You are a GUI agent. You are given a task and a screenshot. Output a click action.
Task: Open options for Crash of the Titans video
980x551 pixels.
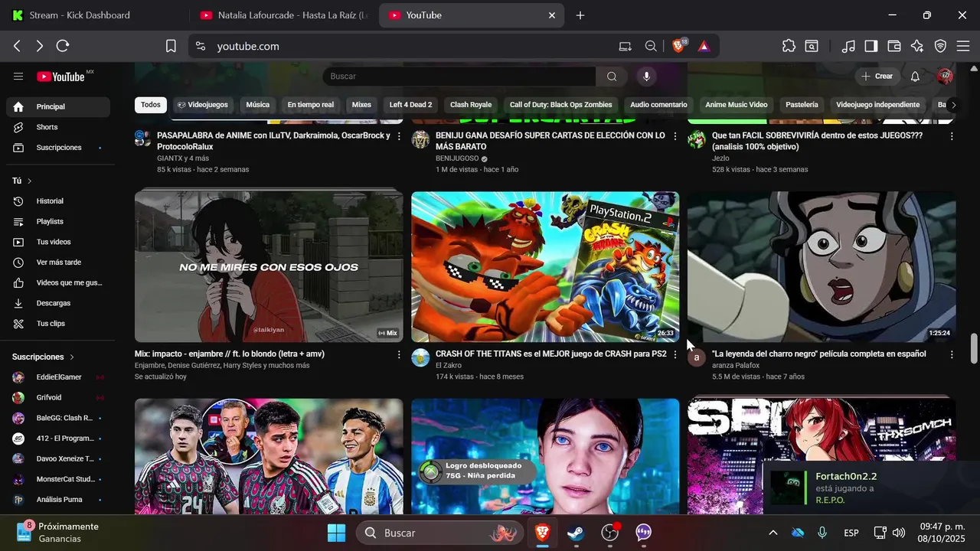(675, 355)
